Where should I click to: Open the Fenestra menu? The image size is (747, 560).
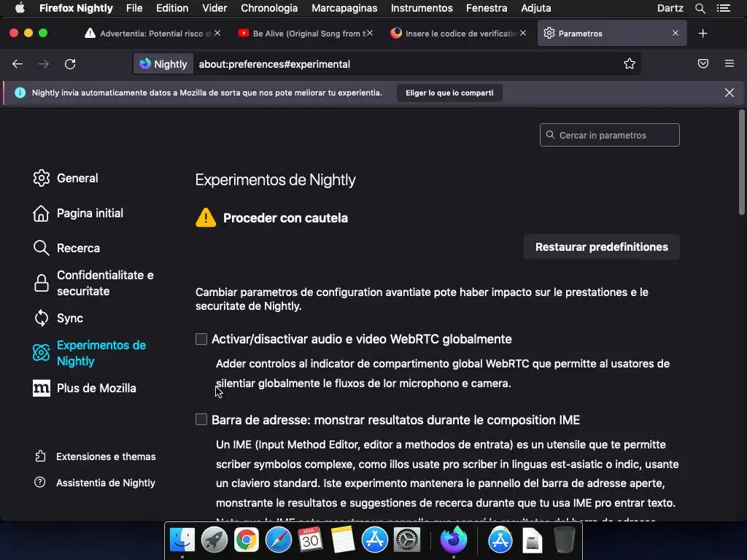(487, 8)
